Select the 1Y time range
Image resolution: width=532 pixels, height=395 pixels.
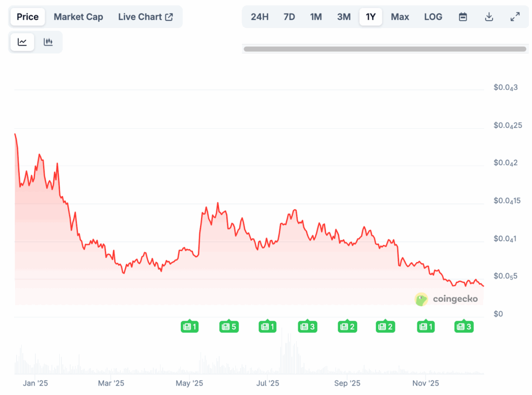click(370, 17)
